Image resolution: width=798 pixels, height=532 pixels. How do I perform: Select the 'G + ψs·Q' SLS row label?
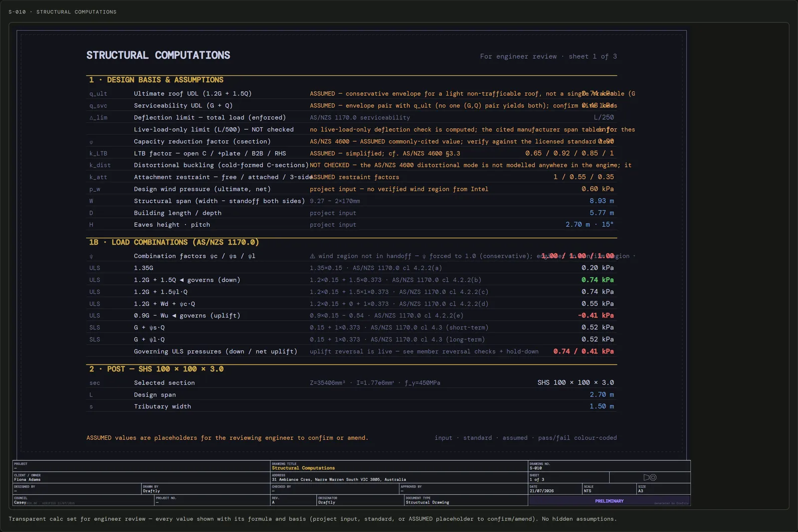[149, 328]
